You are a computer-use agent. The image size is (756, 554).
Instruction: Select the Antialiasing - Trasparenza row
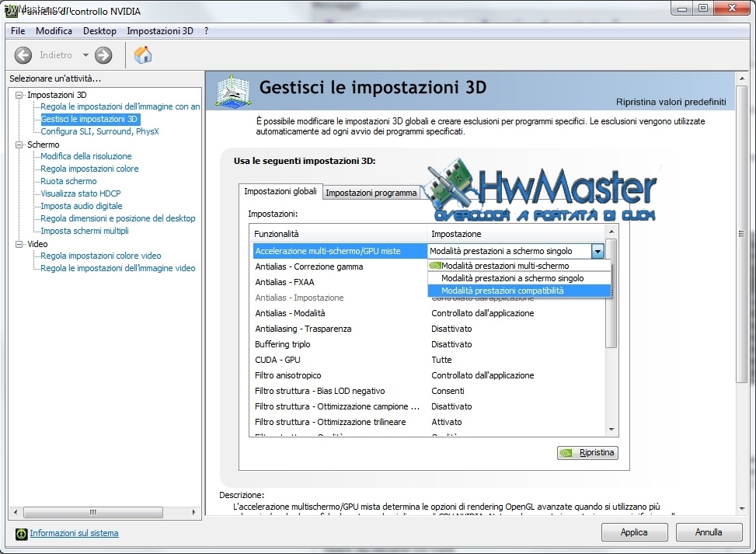click(x=429, y=329)
